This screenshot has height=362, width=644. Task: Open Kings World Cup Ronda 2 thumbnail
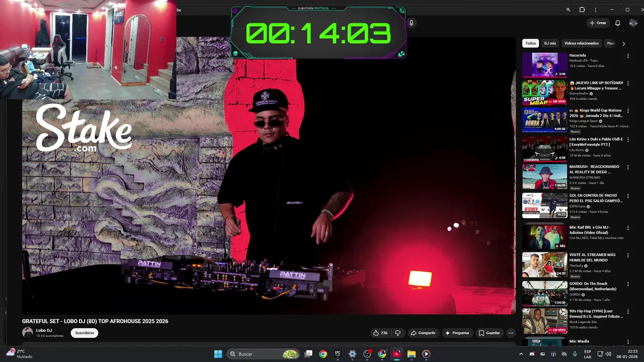pyautogui.click(x=544, y=120)
